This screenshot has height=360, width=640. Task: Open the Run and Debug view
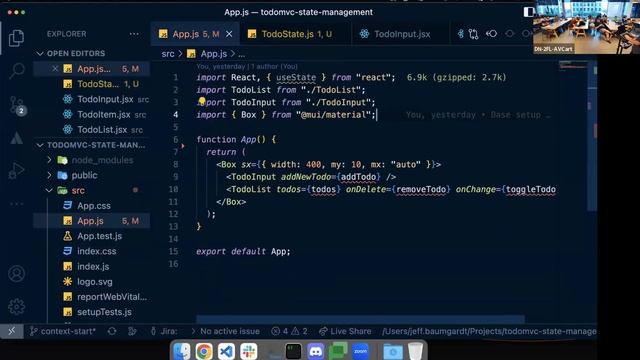click(x=16, y=171)
